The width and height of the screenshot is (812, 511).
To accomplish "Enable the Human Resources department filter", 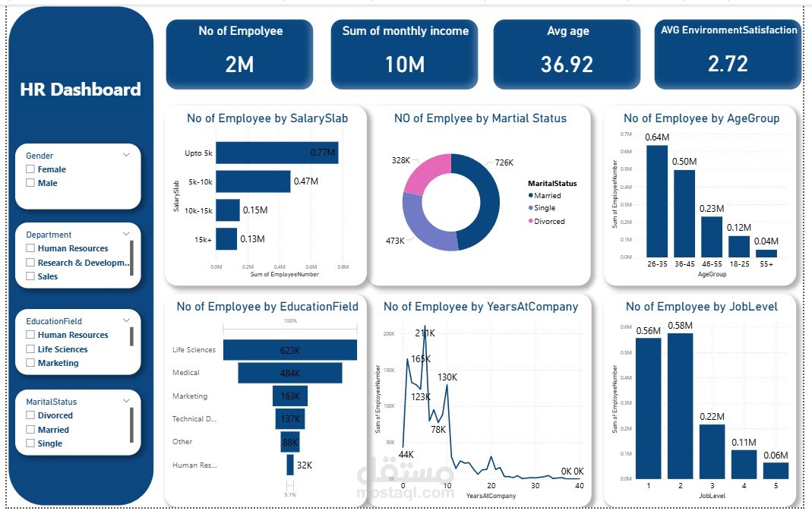I will (30, 248).
